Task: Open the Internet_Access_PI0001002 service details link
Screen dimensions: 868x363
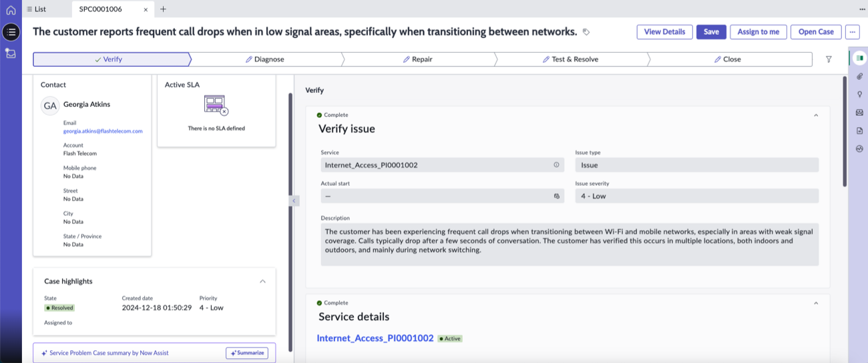Action: (375, 338)
